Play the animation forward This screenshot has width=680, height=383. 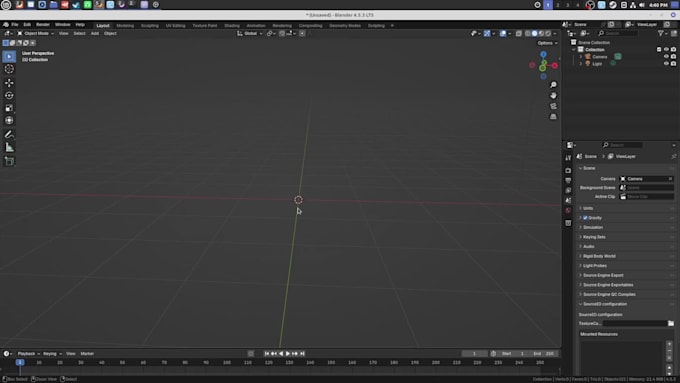click(x=288, y=354)
